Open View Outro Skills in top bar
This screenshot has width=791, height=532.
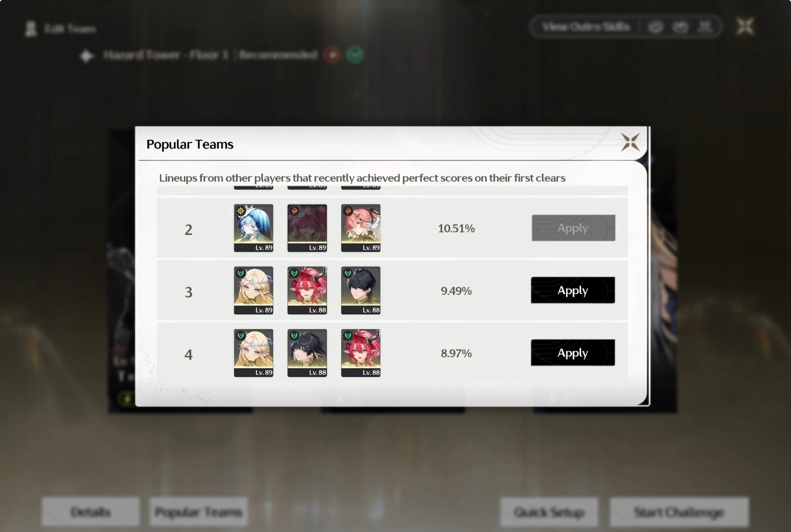[x=586, y=27]
